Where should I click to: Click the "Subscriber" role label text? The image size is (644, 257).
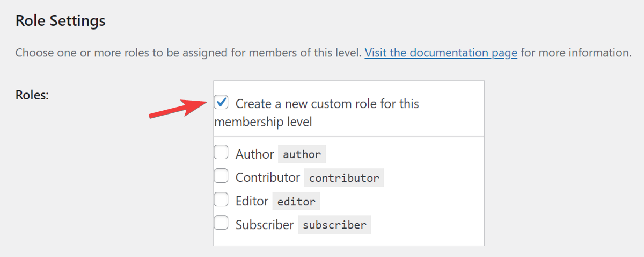pyautogui.click(x=265, y=225)
